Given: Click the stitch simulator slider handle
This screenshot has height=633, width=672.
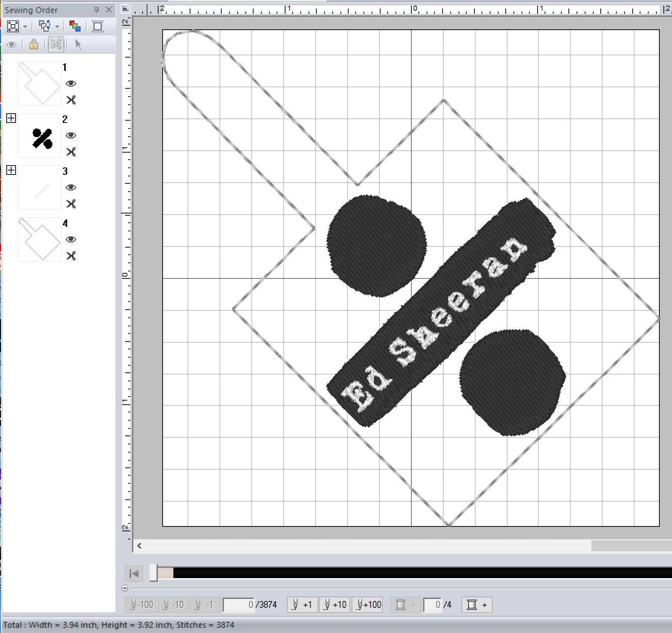Looking at the screenshot, I should point(154,573).
